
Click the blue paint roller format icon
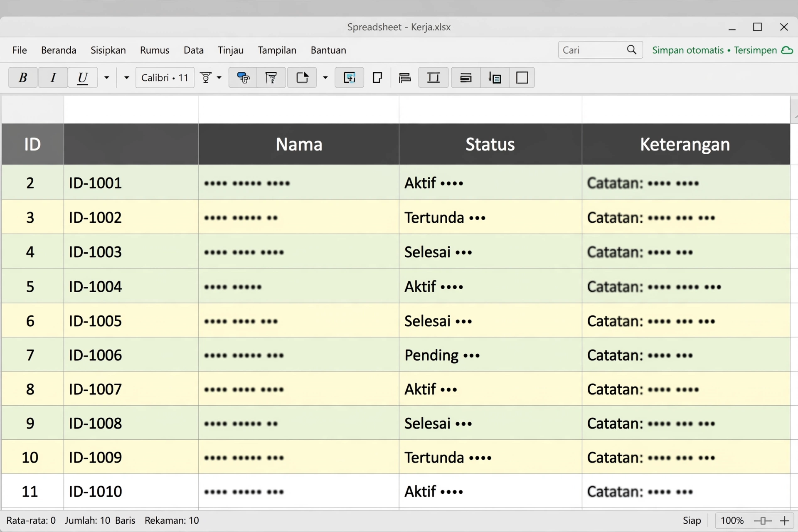click(243, 78)
